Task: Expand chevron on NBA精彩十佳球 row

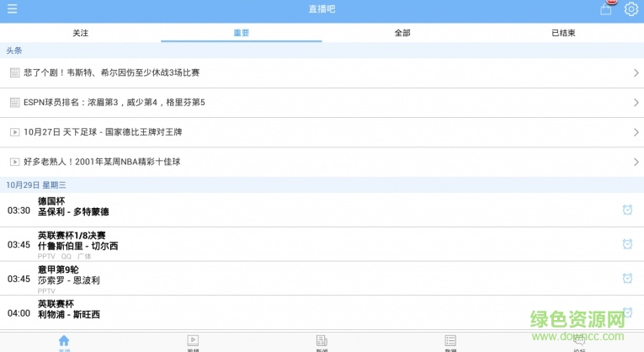Action: (636, 162)
